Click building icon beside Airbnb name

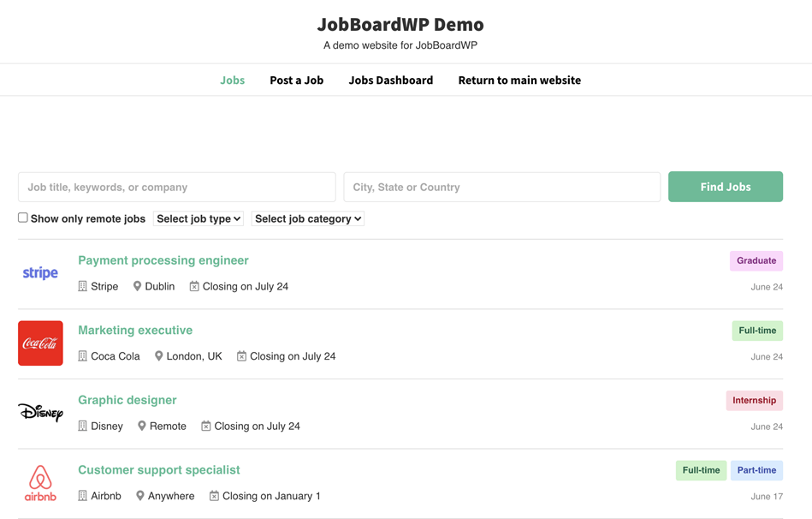tap(82, 496)
